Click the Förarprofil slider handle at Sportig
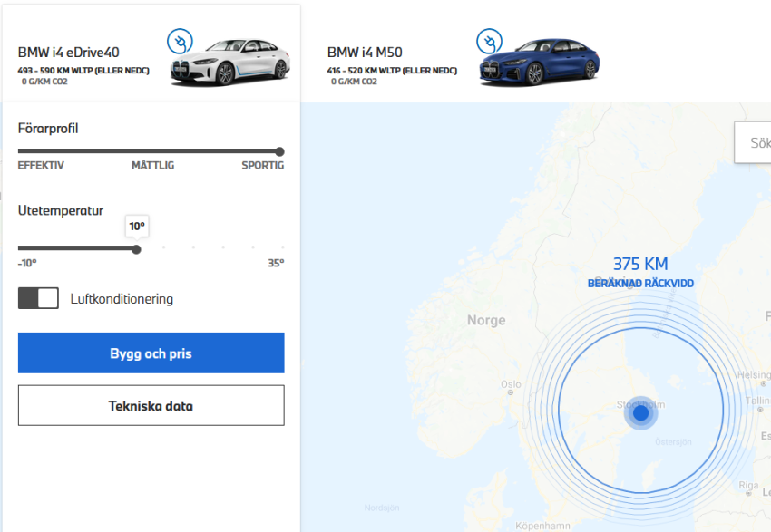771x532 pixels. tap(279, 151)
